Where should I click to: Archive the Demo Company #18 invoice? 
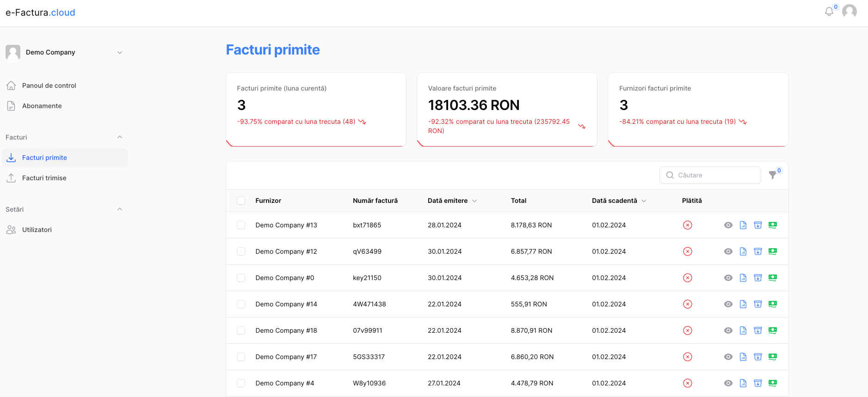[x=758, y=330]
